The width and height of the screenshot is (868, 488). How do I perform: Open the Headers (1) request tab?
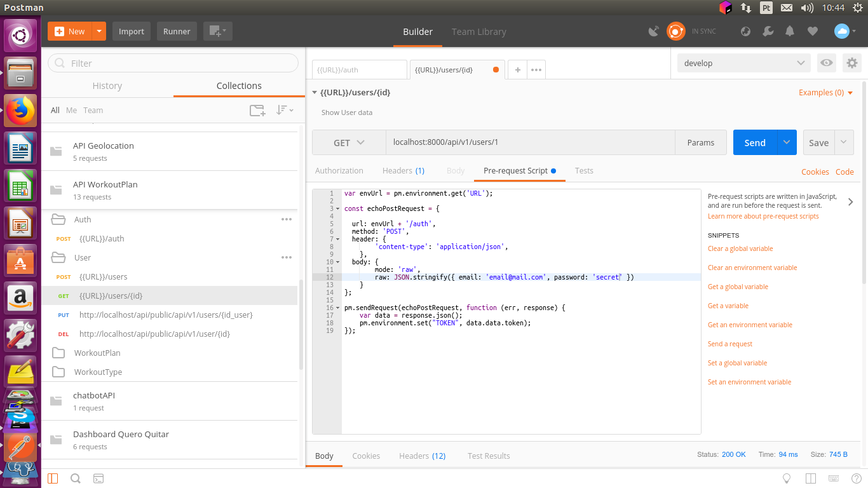[403, 170]
